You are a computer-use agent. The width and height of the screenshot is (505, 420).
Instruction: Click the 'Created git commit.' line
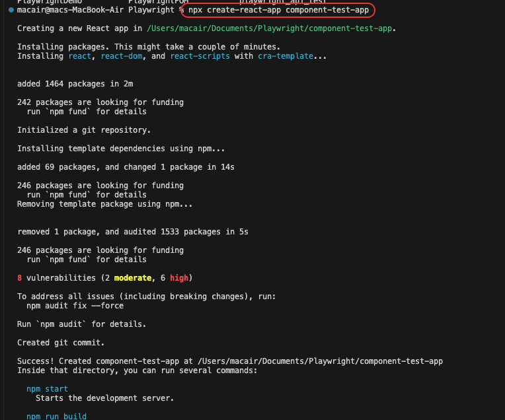pos(61,343)
